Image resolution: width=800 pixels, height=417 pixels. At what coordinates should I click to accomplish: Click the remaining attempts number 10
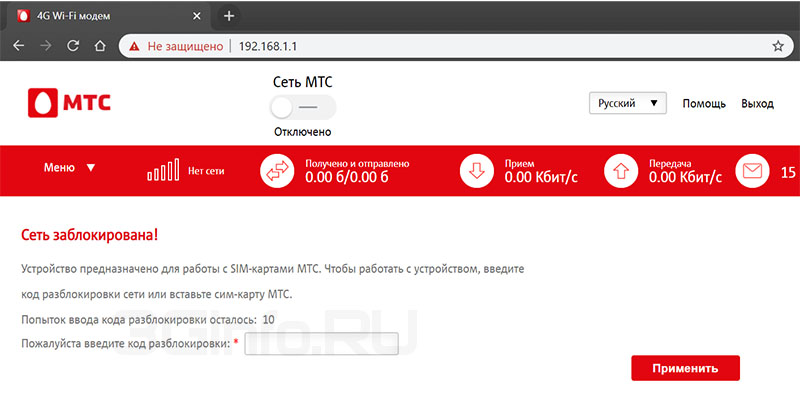pyautogui.click(x=268, y=320)
